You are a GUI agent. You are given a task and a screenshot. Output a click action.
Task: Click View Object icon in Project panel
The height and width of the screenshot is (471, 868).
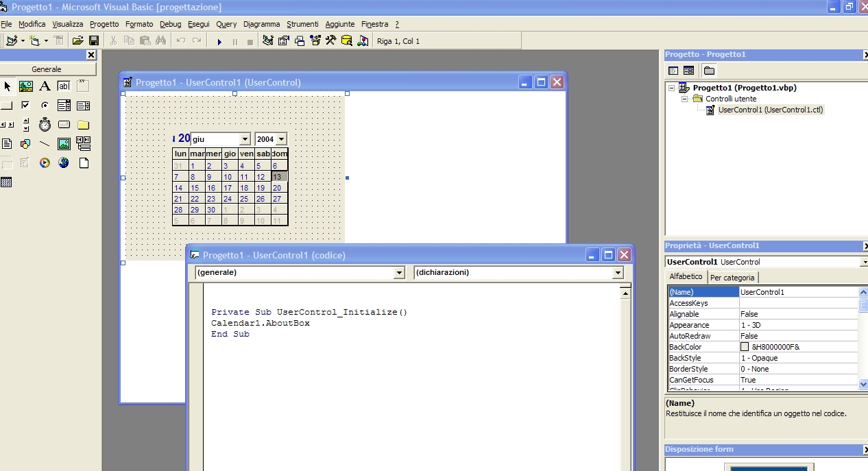(x=688, y=70)
